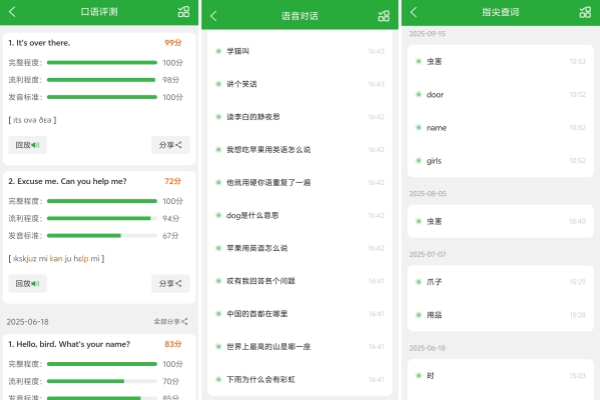The image size is (600, 400).
Task: Open the grid menu icon on 口语评测 header
Action: [x=182, y=13]
